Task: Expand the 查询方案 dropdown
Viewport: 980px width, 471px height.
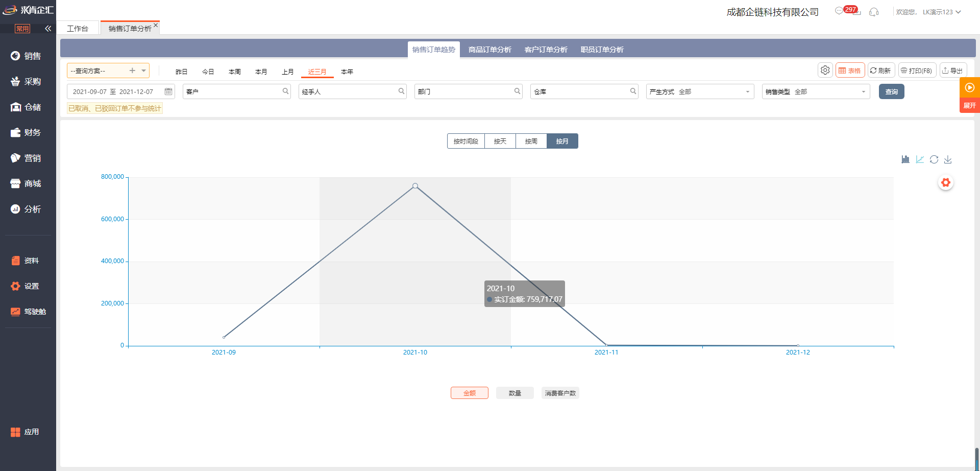Action: [144, 70]
